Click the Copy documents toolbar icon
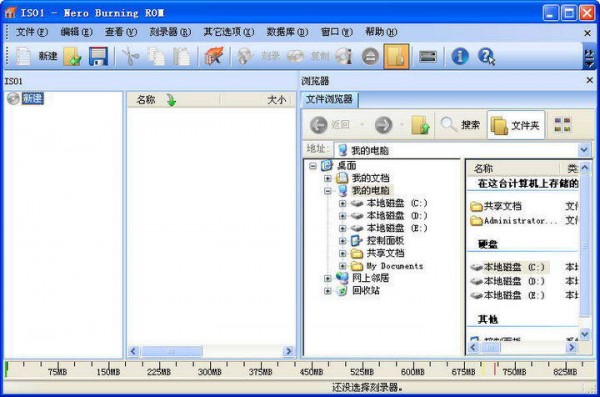The height and width of the screenshot is (397, 600). [156, 57]
